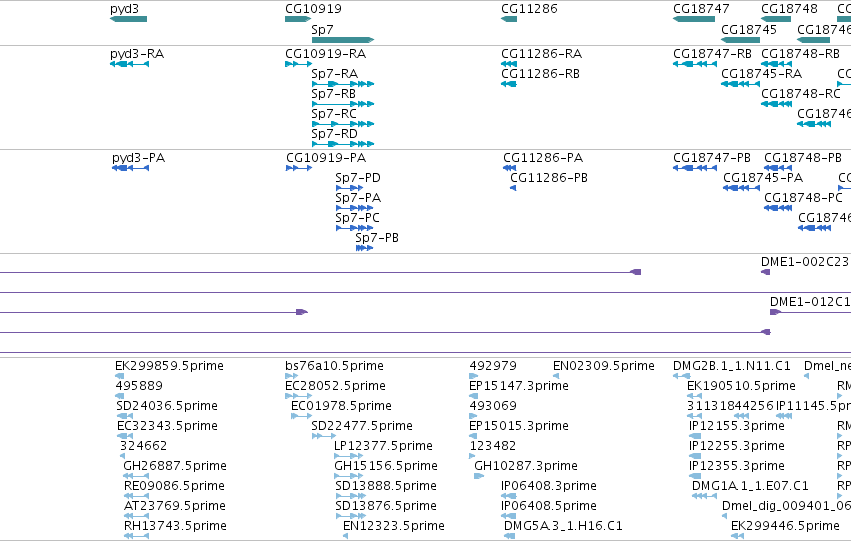Select the CG18747 gene feature

pyautogui.click(x=694, y=19)
